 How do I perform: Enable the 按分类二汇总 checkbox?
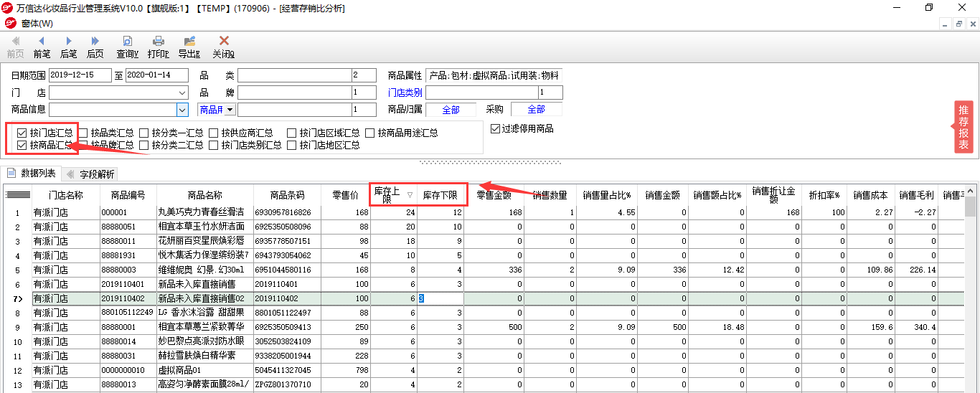click(x=144, y=145)
